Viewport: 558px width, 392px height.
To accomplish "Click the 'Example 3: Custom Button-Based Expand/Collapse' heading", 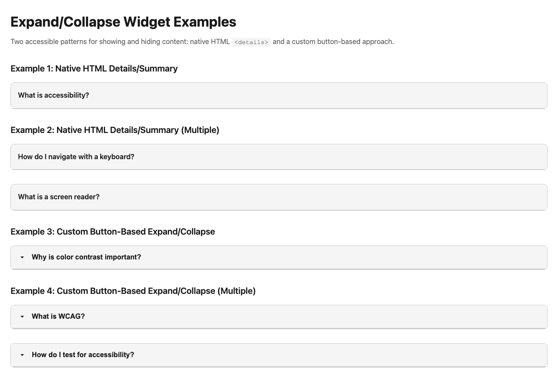I will pos(113,232).
